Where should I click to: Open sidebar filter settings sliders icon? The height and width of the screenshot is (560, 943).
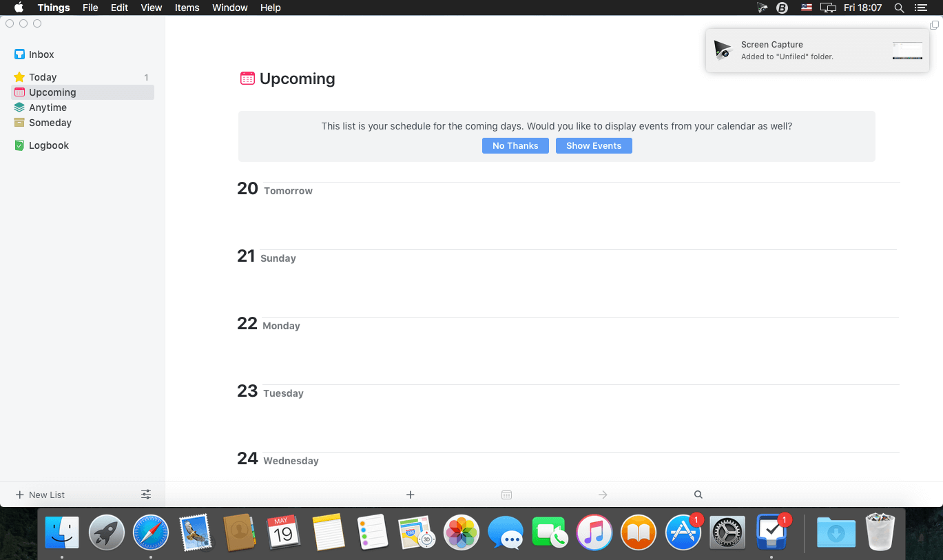point(146,495)
